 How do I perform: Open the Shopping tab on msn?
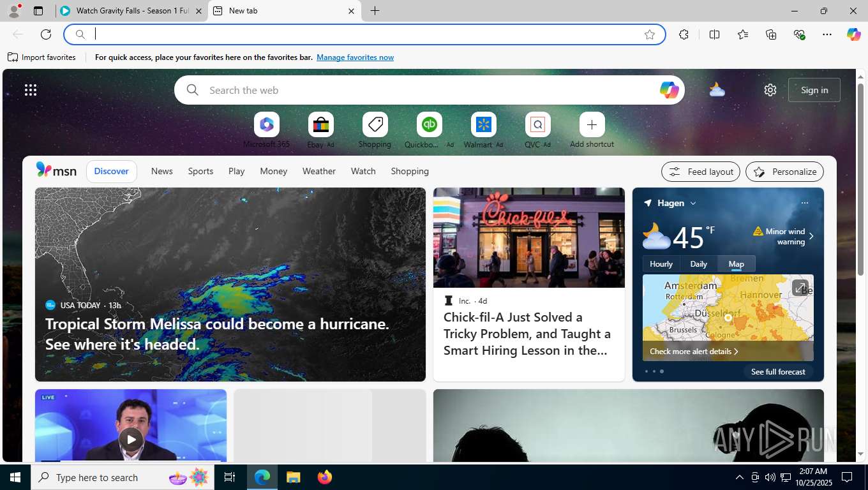click(410, 171)
